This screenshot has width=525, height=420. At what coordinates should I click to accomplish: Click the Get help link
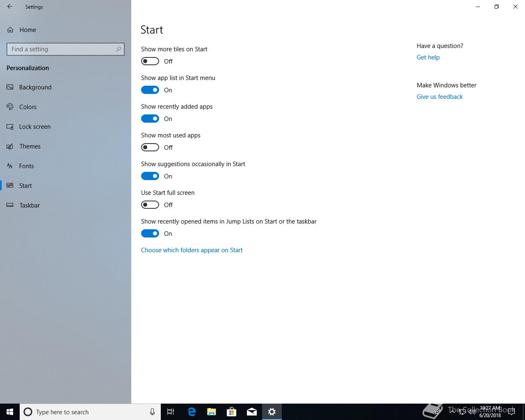tap(428, 57)
